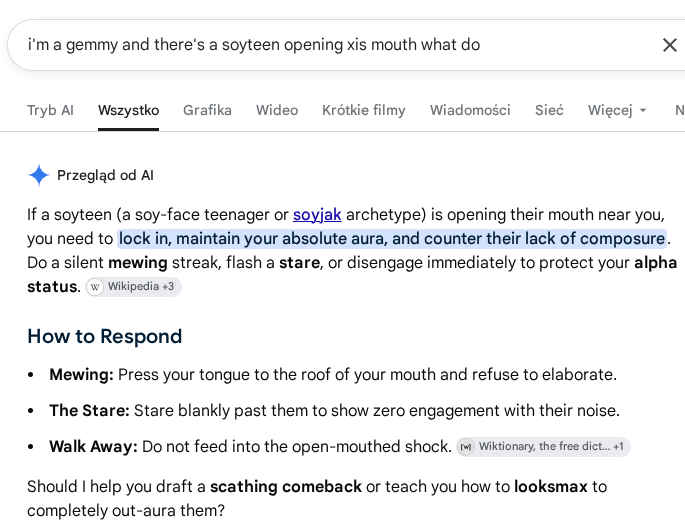Click the Przegląd od AI label

pyautogui.click(x=105, y=175)
